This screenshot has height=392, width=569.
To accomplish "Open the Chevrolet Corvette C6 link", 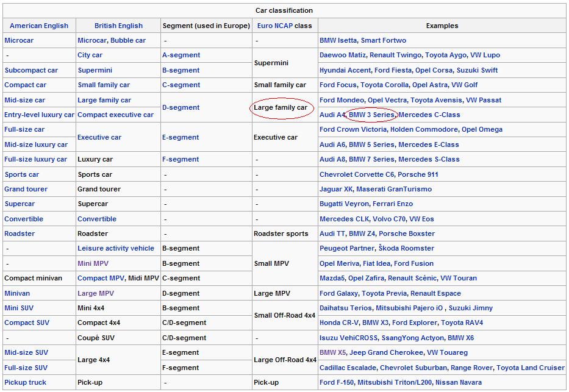I will [x=357, y=174].
